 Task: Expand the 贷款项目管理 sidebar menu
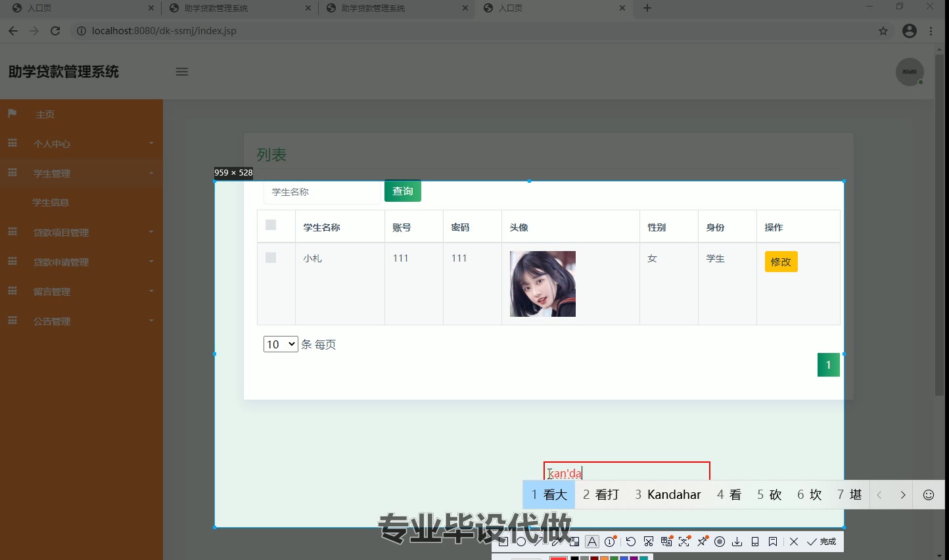[x=81, y=232]
